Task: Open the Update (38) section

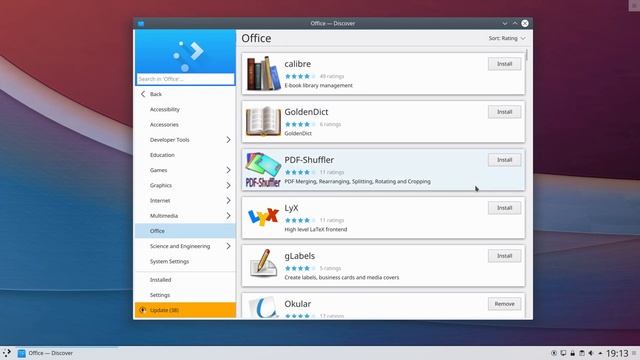Action: click(x=185, y=310)
